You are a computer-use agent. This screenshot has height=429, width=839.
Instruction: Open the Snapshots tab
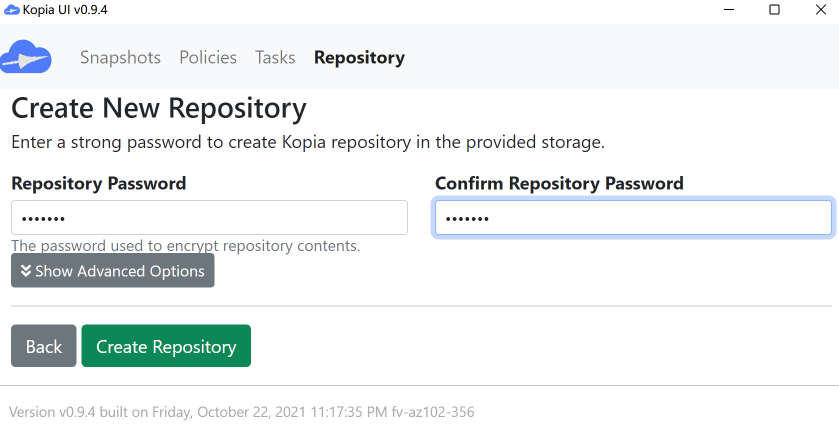pyautogui.click(x=120, y=57)
